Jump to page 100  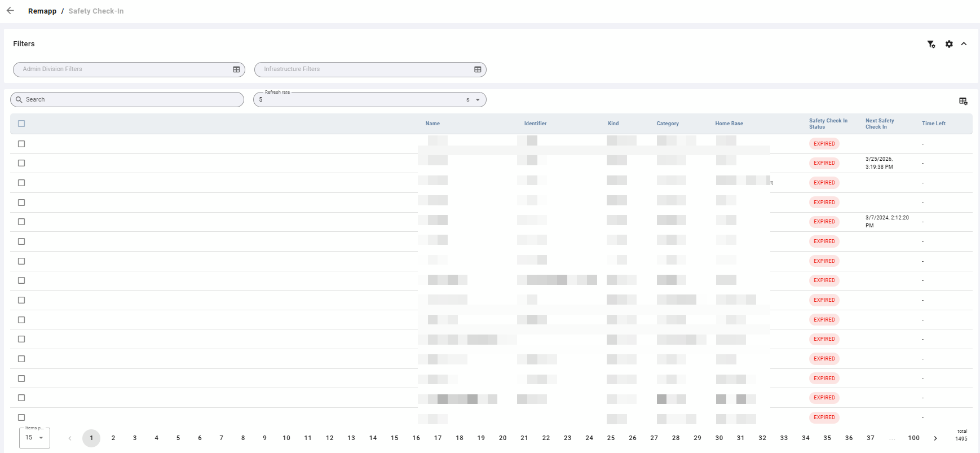coord(913,438)
